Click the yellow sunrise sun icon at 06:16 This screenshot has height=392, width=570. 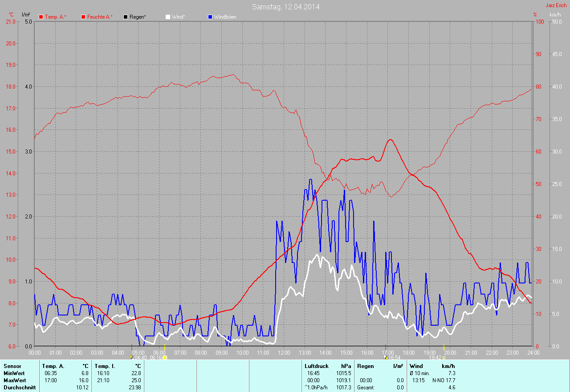[165, 357]
